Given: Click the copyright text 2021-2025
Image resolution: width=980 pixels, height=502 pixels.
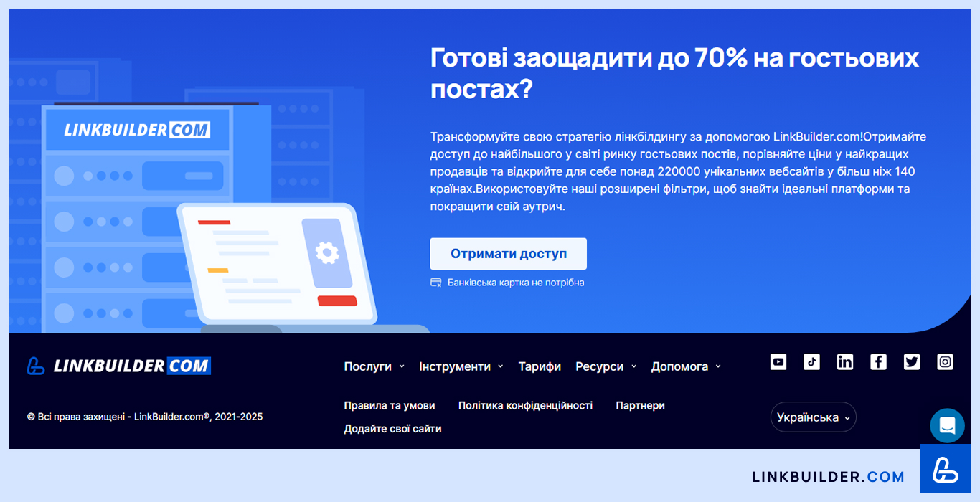Looking at the screenshot, I should 145,416.
